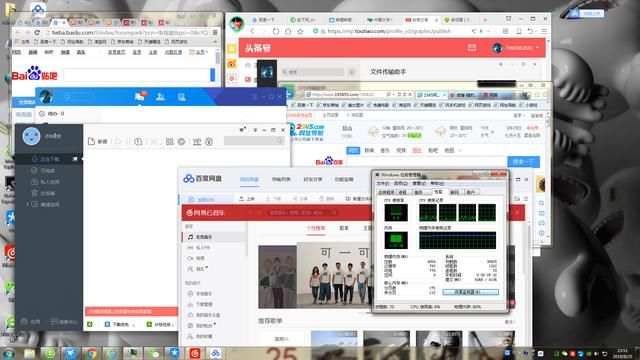Open 发现音乐 in NetEase sidebar

point(214,237)
